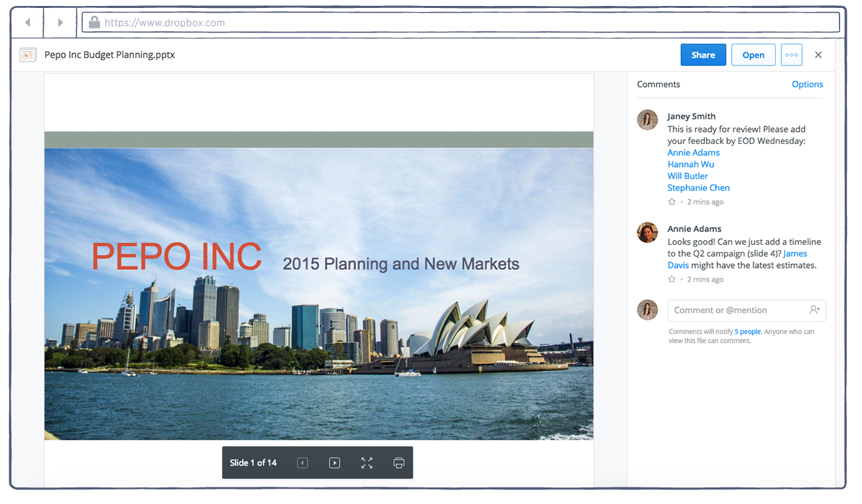Click the dropbox.com address bar
Viewport: 862px width, 504px height.
tap(460, 23)
